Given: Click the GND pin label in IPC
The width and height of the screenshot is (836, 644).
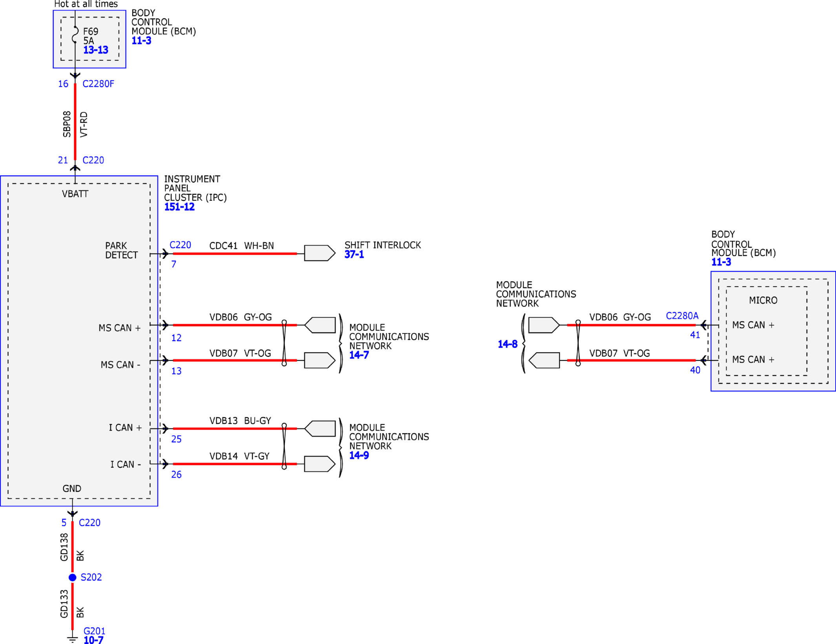Looking at the screenshot, I should (72, 489).
